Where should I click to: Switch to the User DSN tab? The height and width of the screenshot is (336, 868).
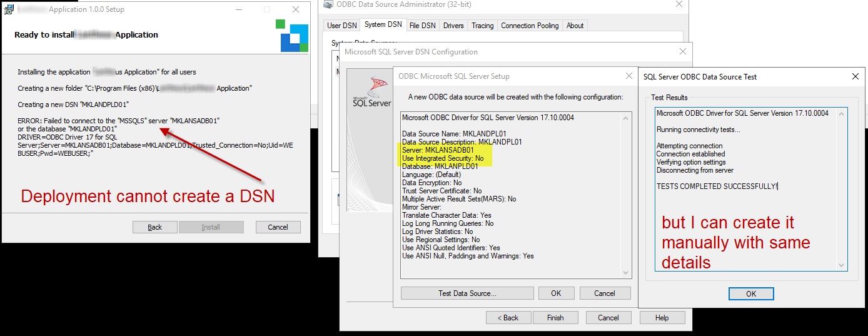pos(342,26)
